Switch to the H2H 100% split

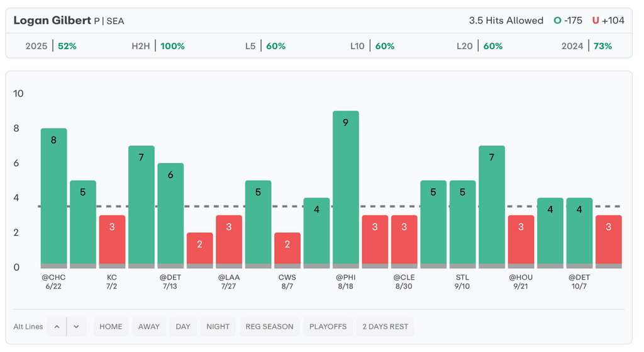coord(158,46)
